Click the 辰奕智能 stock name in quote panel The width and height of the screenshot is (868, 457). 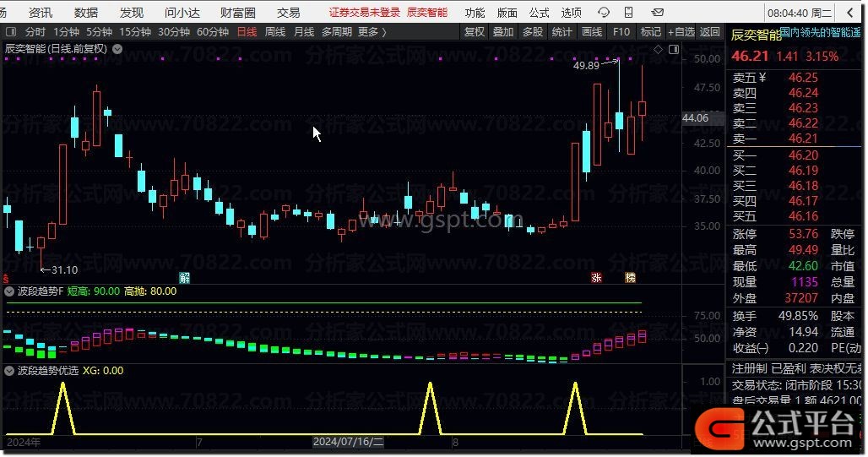(755, 35)
